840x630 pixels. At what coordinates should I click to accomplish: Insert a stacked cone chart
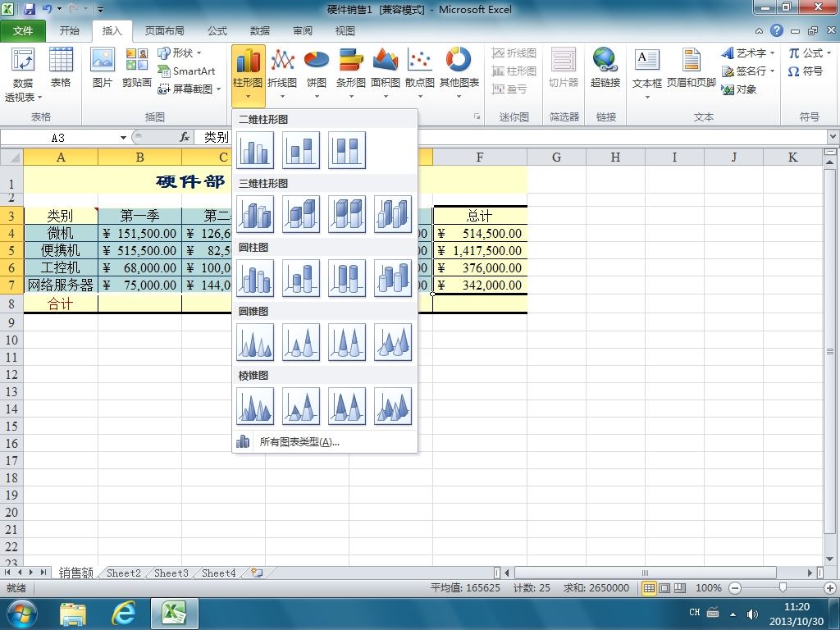click(301, 342)
